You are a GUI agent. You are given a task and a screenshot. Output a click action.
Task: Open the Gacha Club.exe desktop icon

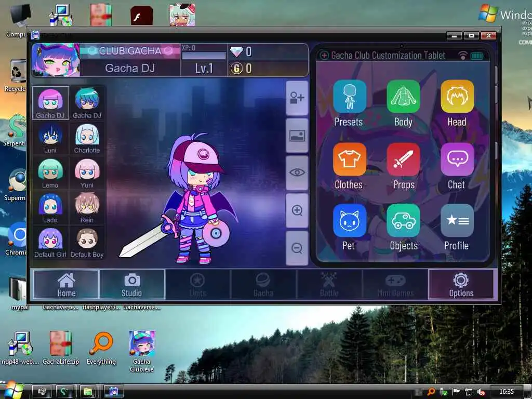tap(141, 351)
